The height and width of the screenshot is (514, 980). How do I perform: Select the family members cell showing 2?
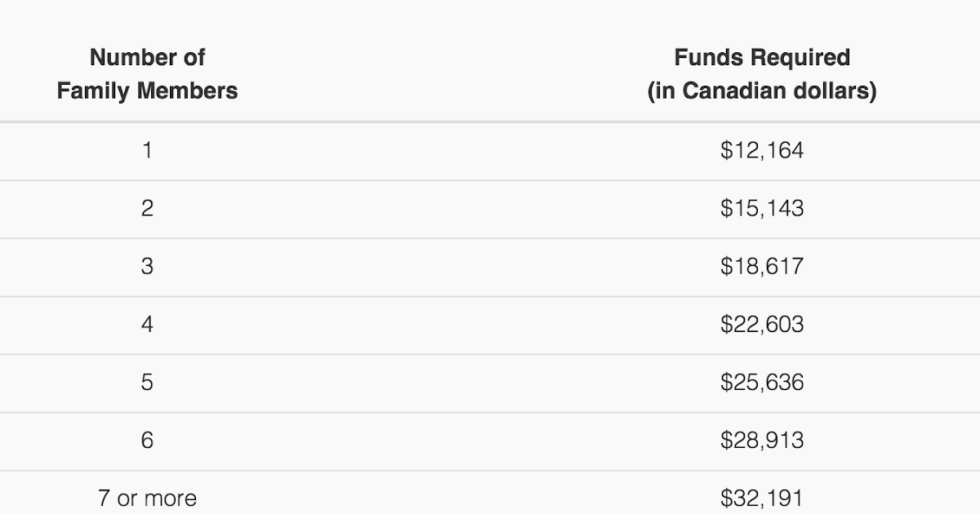point(147,209)
